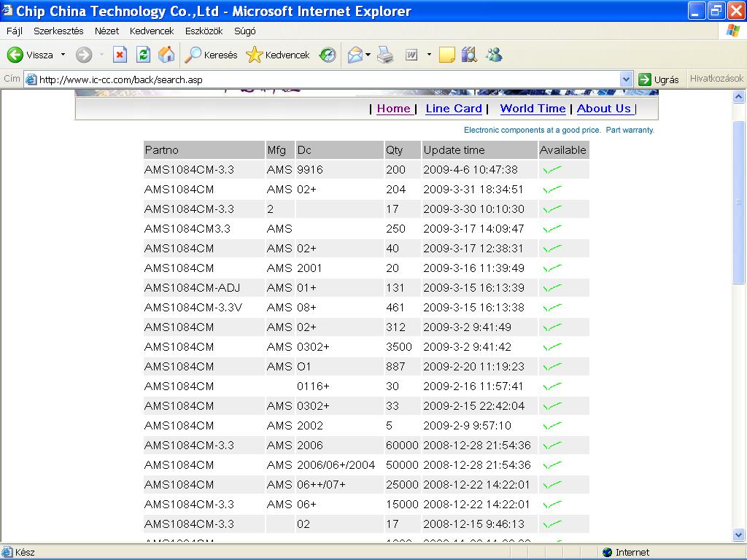Click the page icon in address bar
The width and height of the screenshot is (747, 560).
(x=31, y=79)
